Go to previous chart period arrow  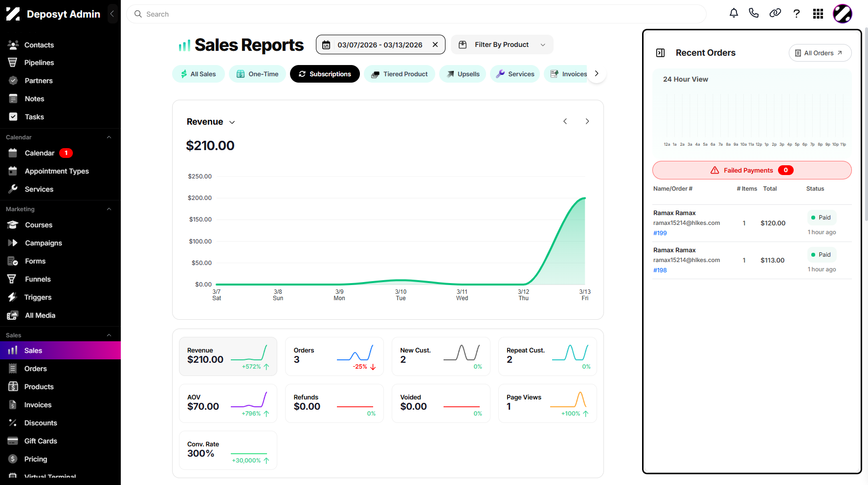565,121
